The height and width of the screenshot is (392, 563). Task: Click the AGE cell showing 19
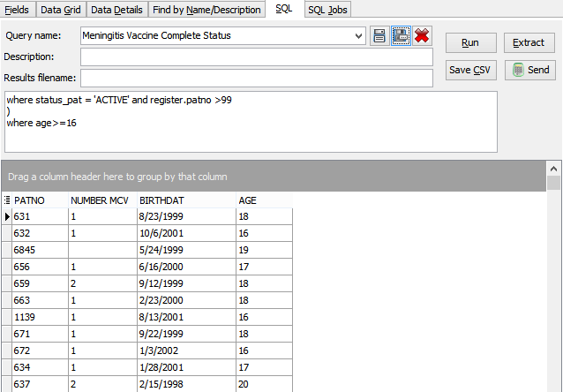264,250
